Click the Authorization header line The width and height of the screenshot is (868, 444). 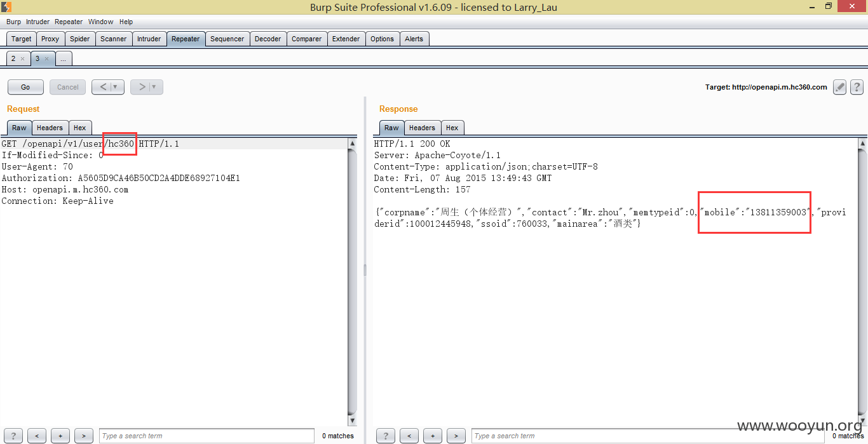(121, 178)
